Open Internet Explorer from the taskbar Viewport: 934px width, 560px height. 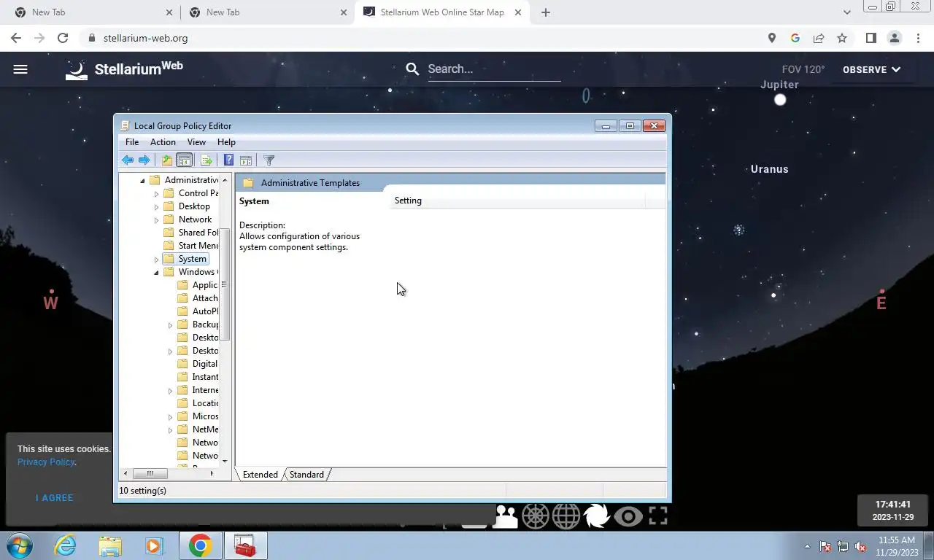(66, 545)
